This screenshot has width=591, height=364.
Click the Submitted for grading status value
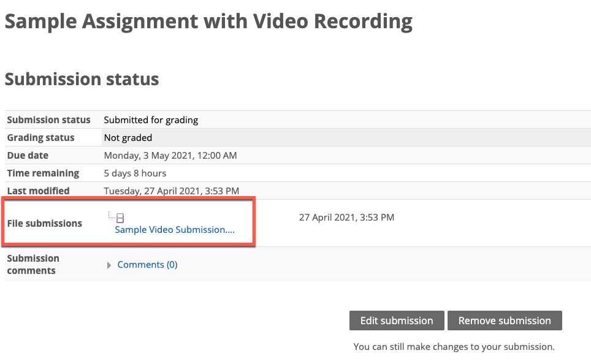[x=151, y=120]
